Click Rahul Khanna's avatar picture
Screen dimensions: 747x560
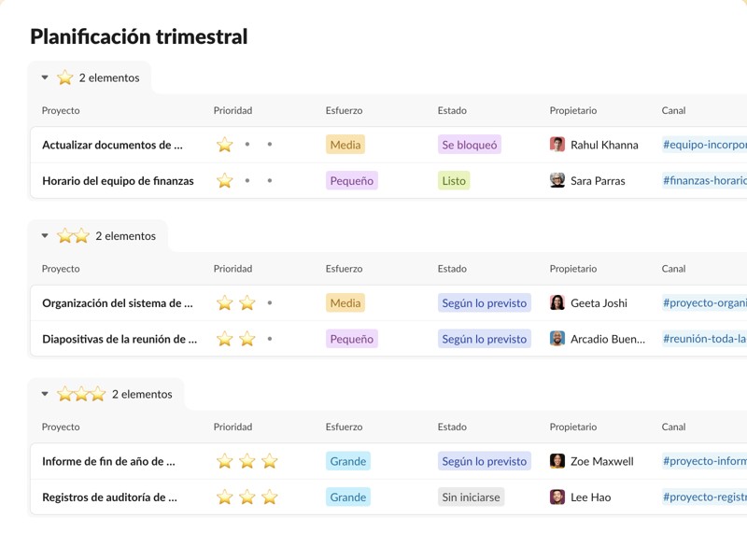coord(557,145)
